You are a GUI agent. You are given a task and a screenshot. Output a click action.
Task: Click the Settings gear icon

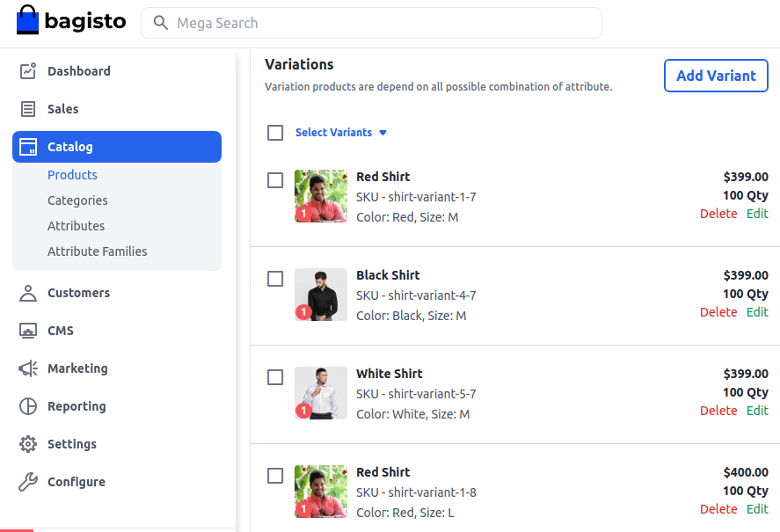(28, 444)
